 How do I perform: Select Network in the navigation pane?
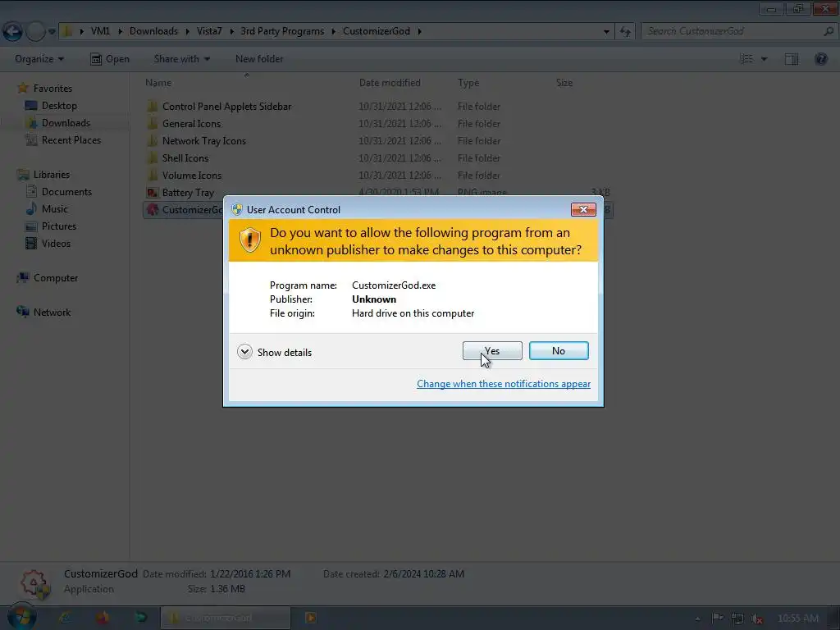coord(44,313)
